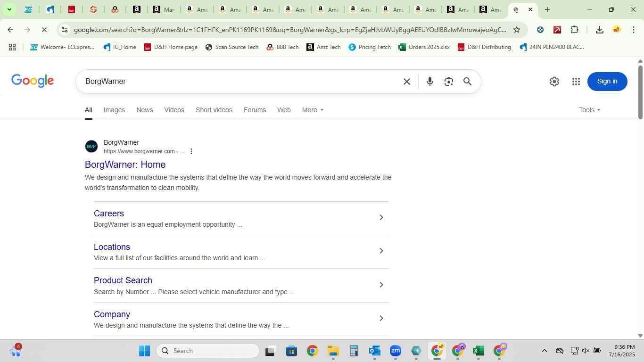
Task: Expand the Careers sitelink chevron
Action: click(381, 217)
